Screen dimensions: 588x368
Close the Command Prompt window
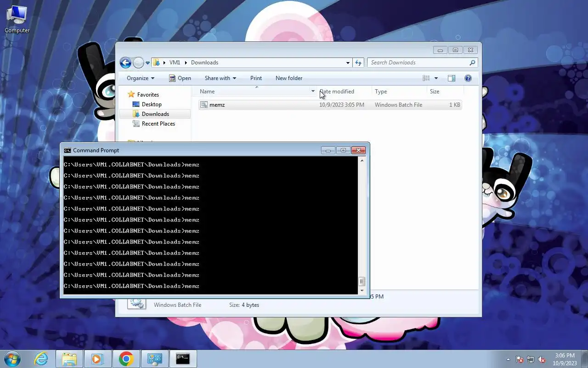[x=358, y=150]
